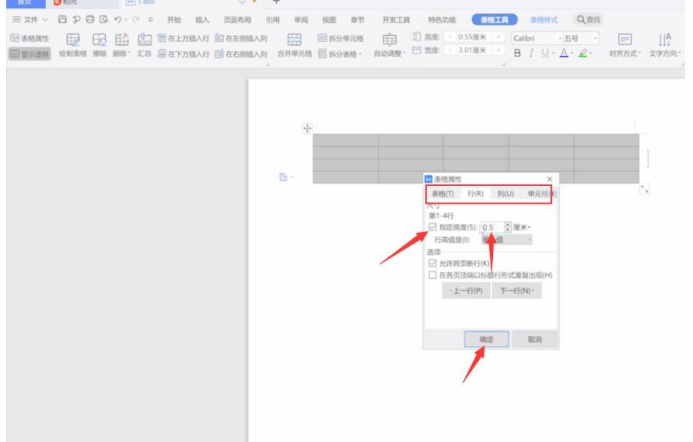693x442 pixels.
Task: Switch to 表格(T) tab in dialog
Action: coord(442,194)
